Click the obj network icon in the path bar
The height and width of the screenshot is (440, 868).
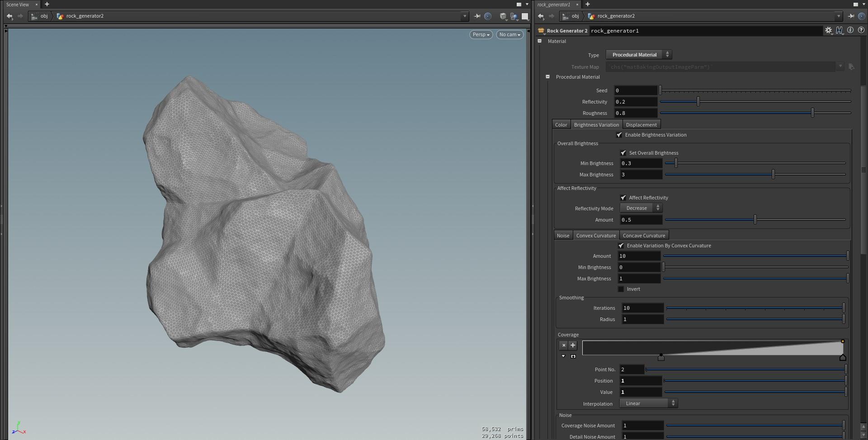pos(35,16)
